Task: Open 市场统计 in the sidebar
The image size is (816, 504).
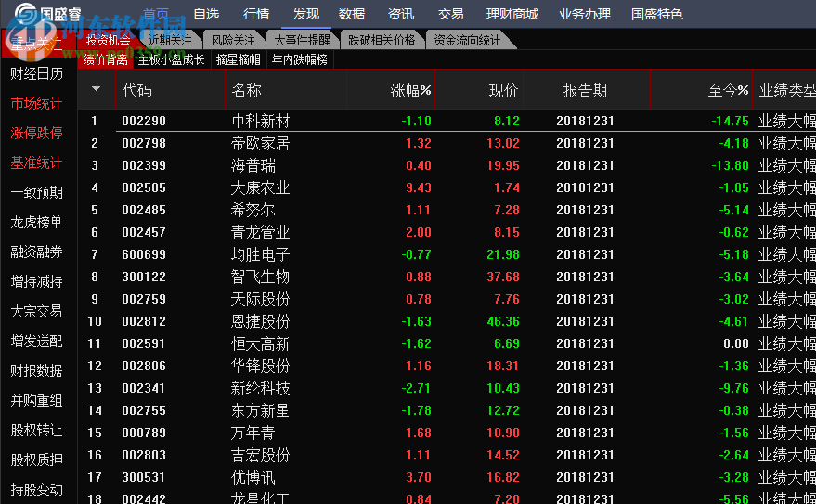Action: (36, 103)
